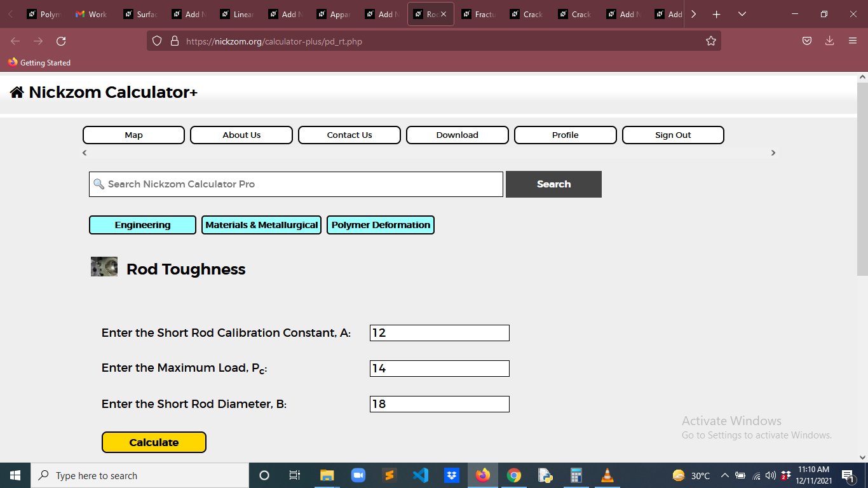Click the Calibration Constant A field

click(440, 333)
